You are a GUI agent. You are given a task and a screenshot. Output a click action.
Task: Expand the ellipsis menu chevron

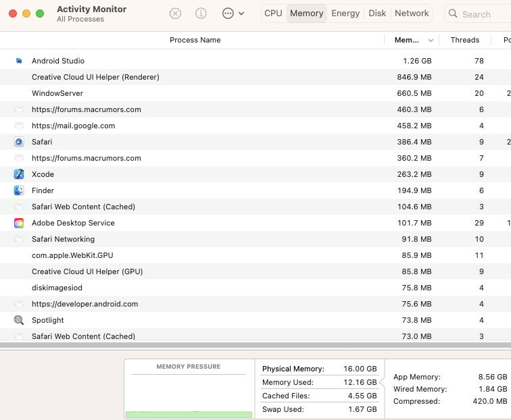tap(241, 14)
